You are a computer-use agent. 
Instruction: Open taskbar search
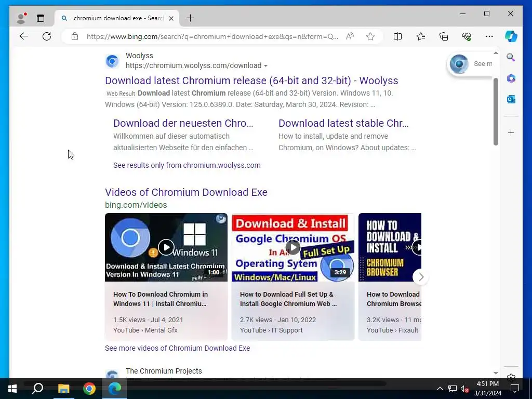37,389
